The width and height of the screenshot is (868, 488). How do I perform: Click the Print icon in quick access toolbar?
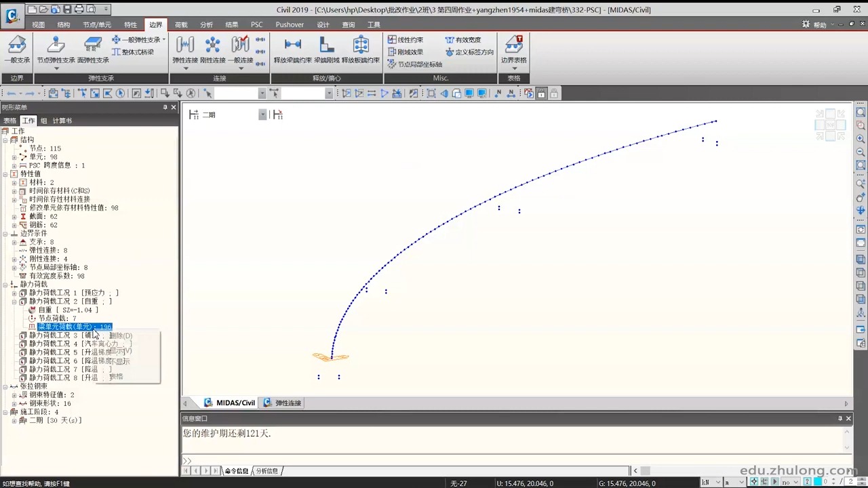pyautogui.click(x=79, y=9)
